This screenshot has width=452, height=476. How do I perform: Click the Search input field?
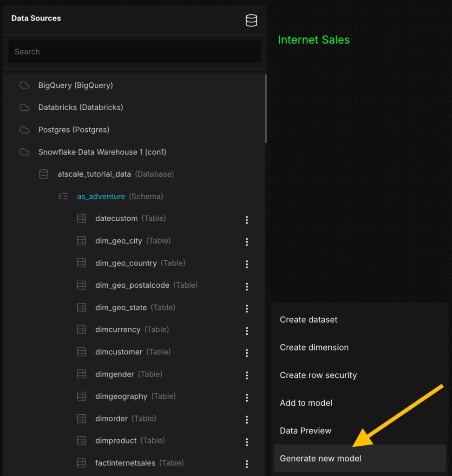pyautogui.click(x=135, y=52)
